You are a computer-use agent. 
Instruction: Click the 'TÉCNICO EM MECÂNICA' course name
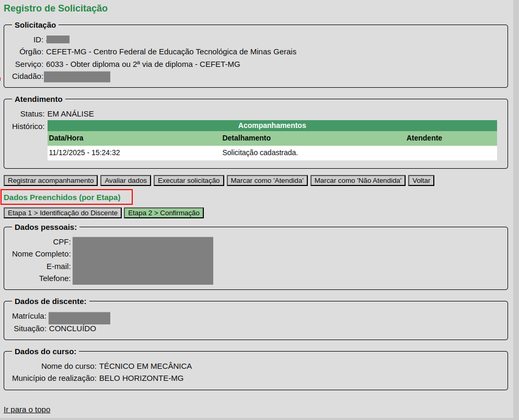(x=145, y=366)
